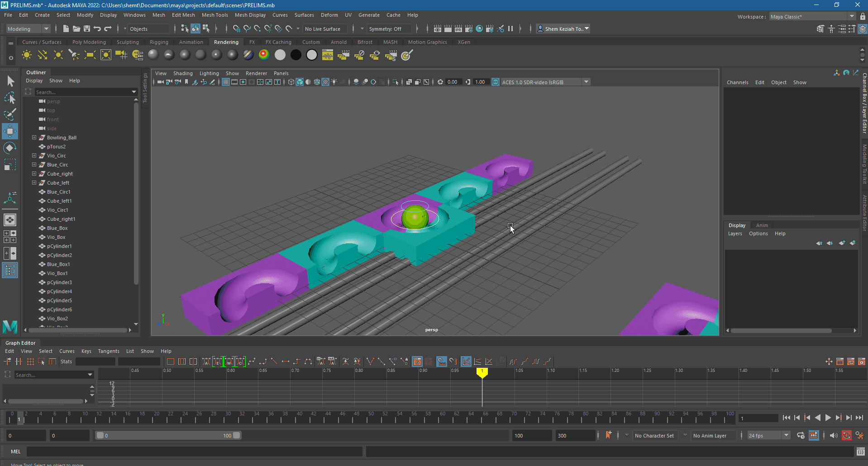Viewport: 868px width, 466px height.
Task: Expand the Bowling_Ball node in Outliner
Action: pos(34,138)
